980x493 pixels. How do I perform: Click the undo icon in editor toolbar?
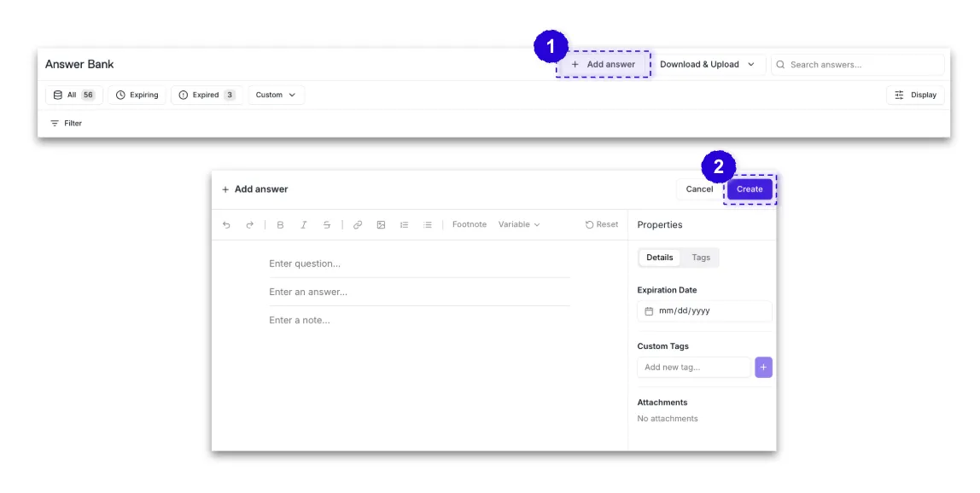point(226,225)
